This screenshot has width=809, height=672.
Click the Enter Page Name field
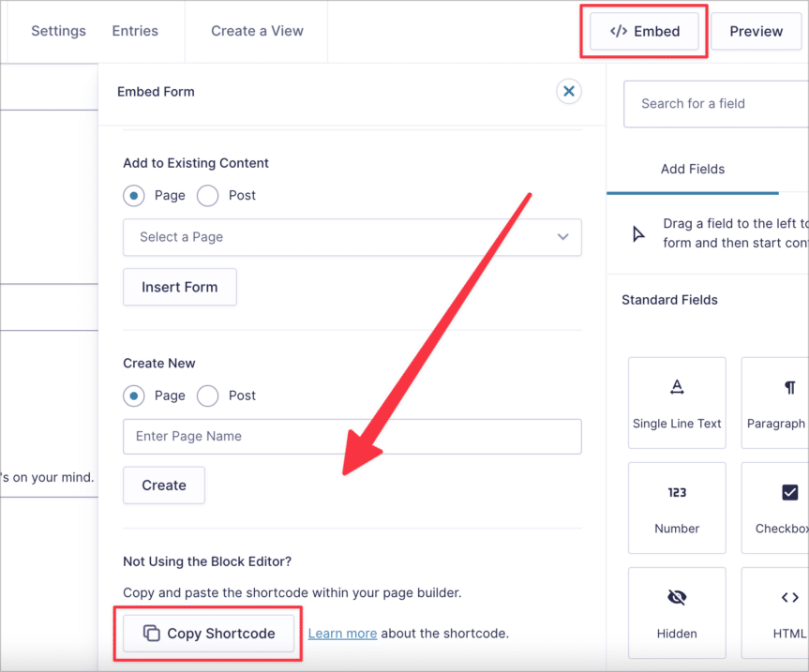pyautogui.click(x=352, y=436)
